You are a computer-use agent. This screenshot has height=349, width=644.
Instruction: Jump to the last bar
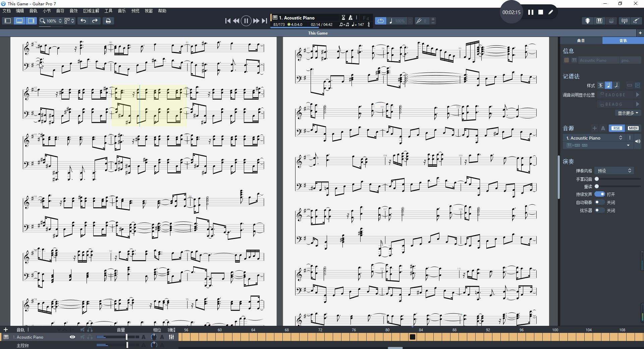[264, 21]
